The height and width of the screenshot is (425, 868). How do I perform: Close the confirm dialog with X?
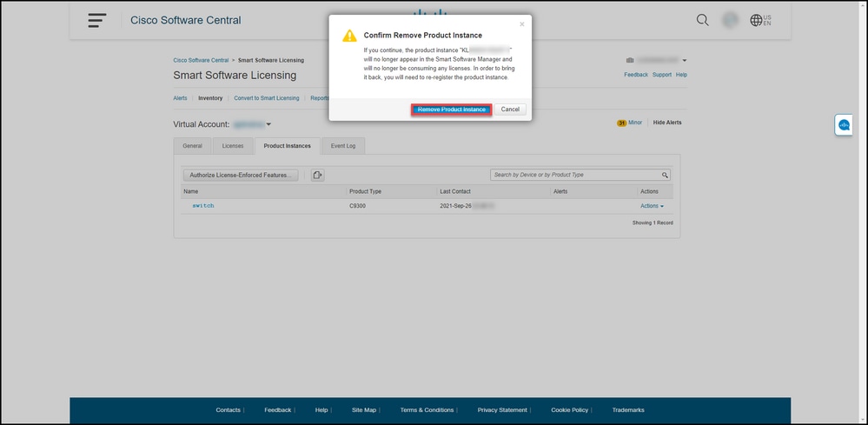pyautogui.click(x=521, y=23)
